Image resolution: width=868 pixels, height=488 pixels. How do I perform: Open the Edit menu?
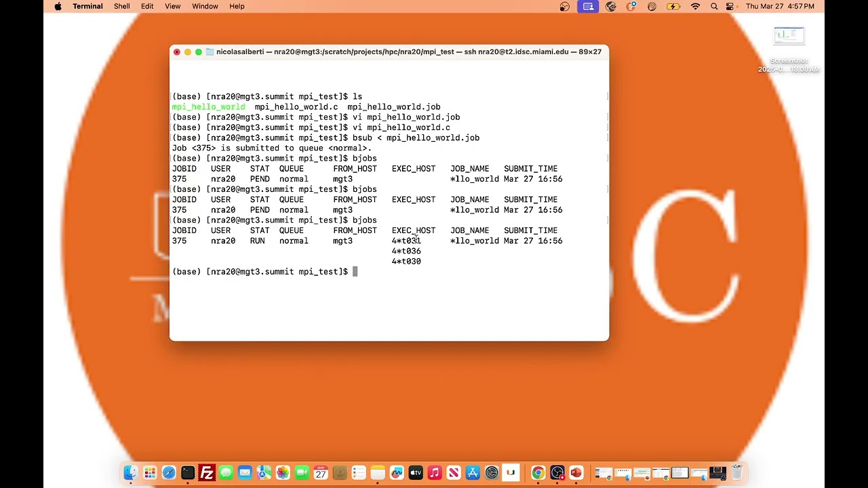click(147, 6)
